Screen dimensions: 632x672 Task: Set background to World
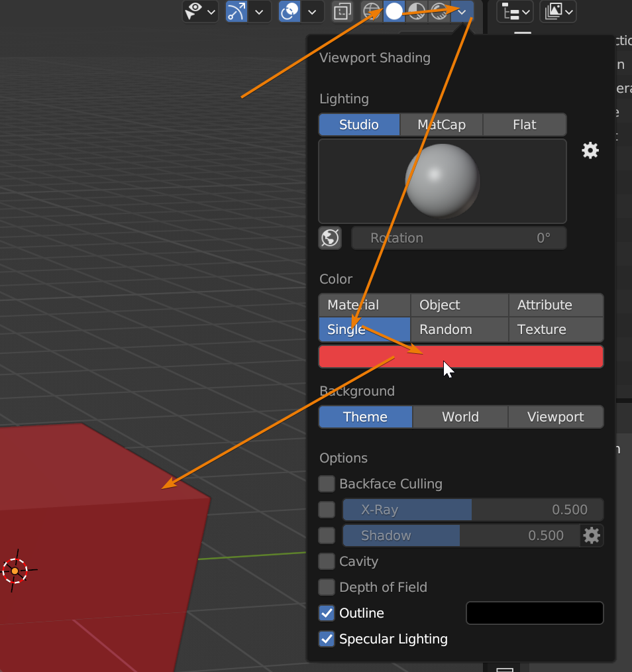(460, 417)
